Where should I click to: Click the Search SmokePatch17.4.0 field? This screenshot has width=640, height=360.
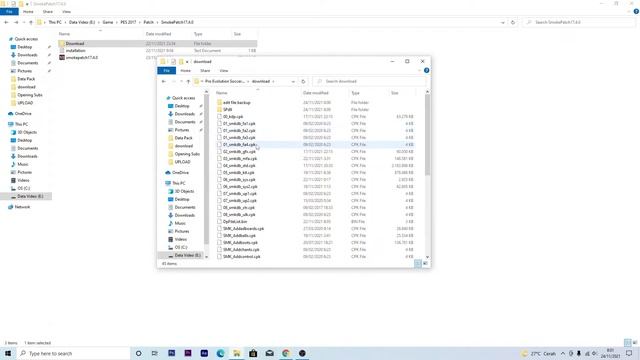pos(580,22)
